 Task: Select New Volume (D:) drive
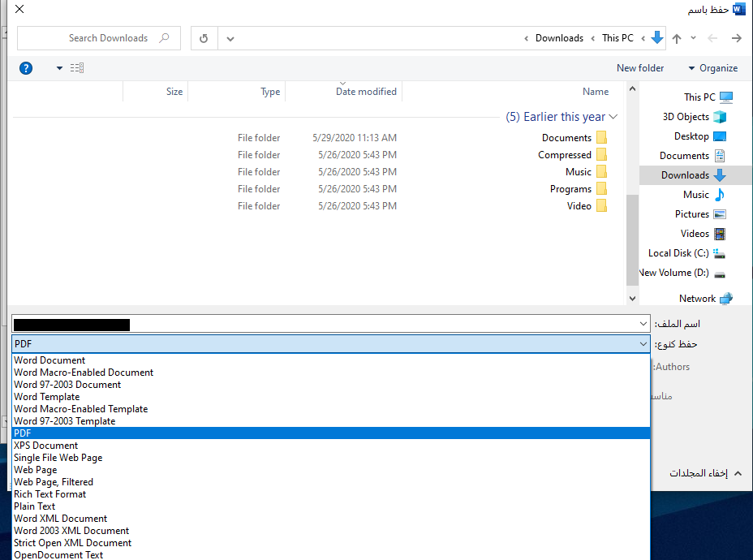pyautogui.click(x=682, y=273)
